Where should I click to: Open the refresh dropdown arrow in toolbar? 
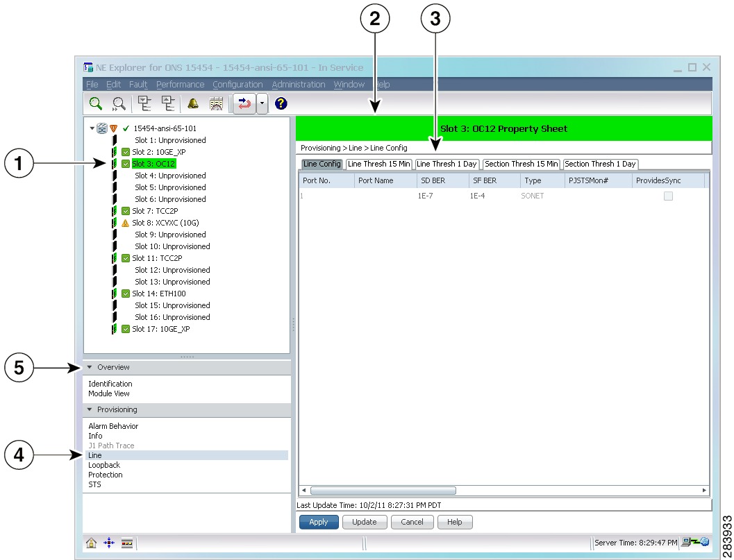coord(262,103)
